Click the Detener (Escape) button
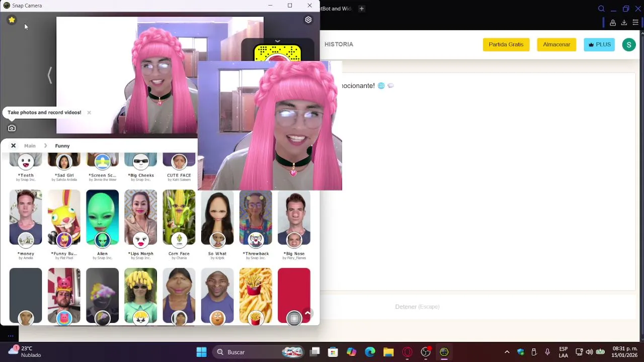The image size is (644, 362). pyautogui.click(x=417, y=307)
